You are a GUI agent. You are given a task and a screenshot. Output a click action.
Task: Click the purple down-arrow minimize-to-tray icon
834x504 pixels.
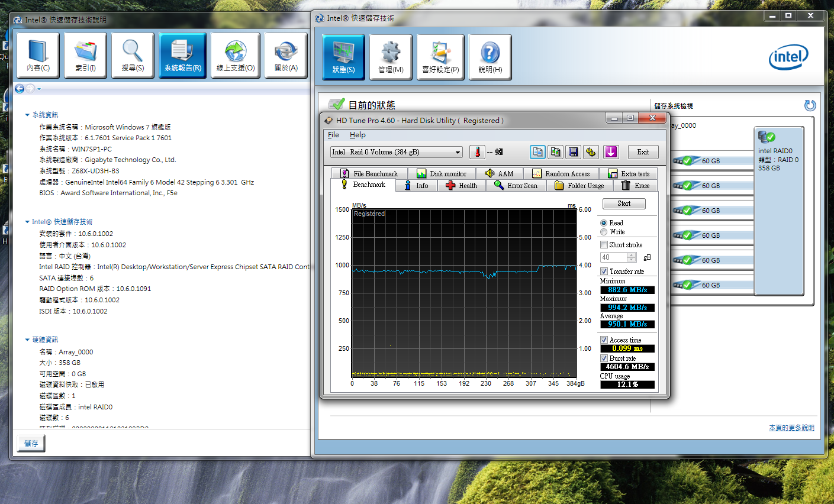click(x=611, y=152)
